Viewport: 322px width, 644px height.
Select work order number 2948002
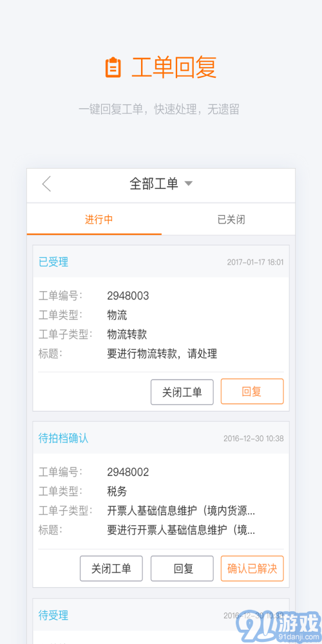coord(128,472)
